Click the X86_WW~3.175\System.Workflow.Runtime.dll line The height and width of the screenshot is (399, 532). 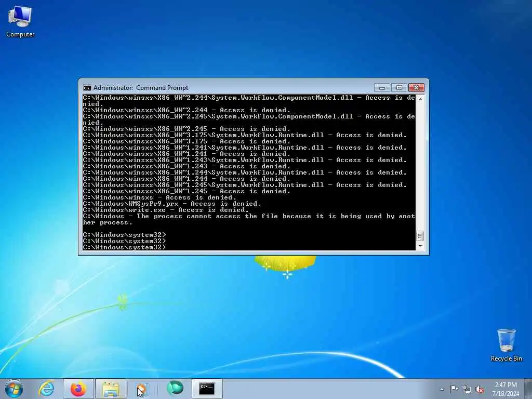tap(245, 135)
